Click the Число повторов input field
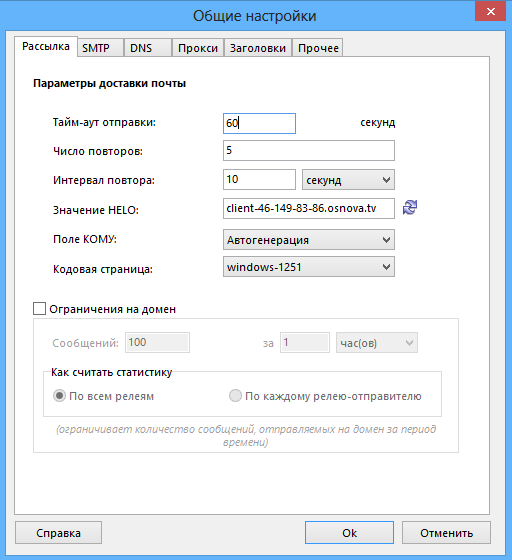 coord(309,150)
